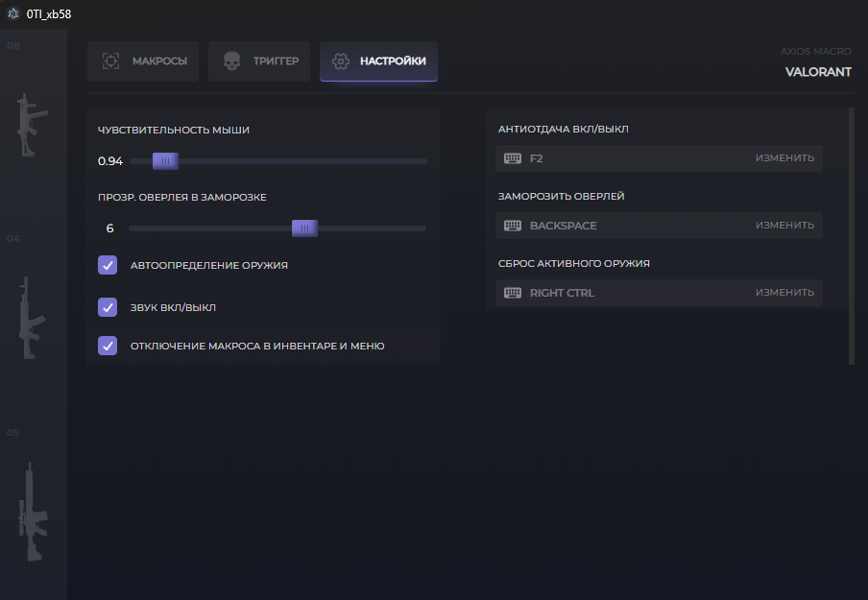The height and width of the screenshot is (600, 868).
Task: Click the СБРОС АКТИВНОГО ОРУЖИЯ label
Action: point(573,263)
